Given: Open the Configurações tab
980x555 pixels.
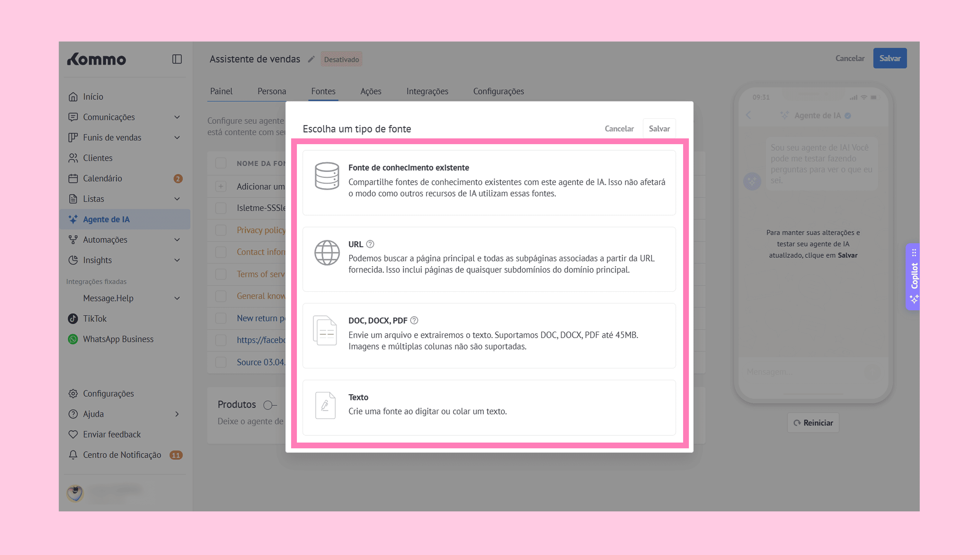Looking at the screenshot, I should tap(498, 91).
